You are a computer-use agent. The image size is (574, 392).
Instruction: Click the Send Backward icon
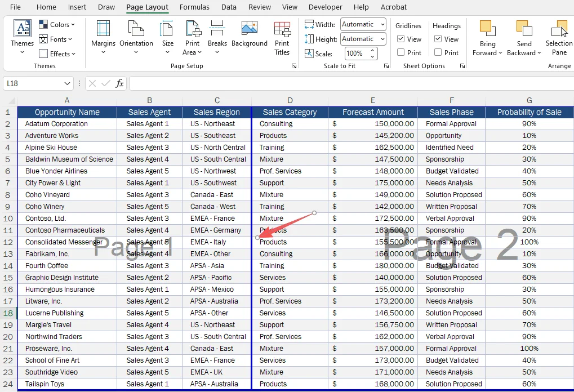[x=524, y=29]
